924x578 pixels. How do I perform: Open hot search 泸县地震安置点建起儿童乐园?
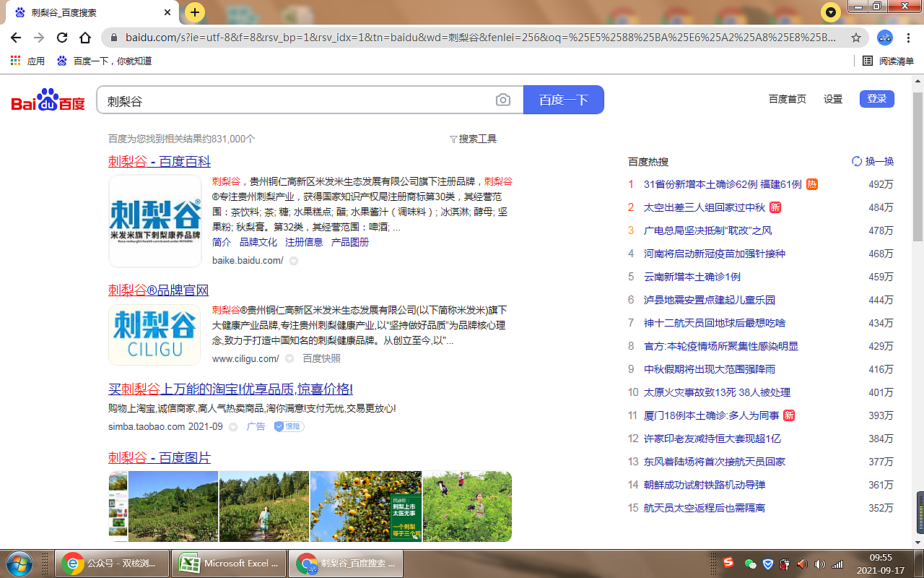tap(710, 300)
